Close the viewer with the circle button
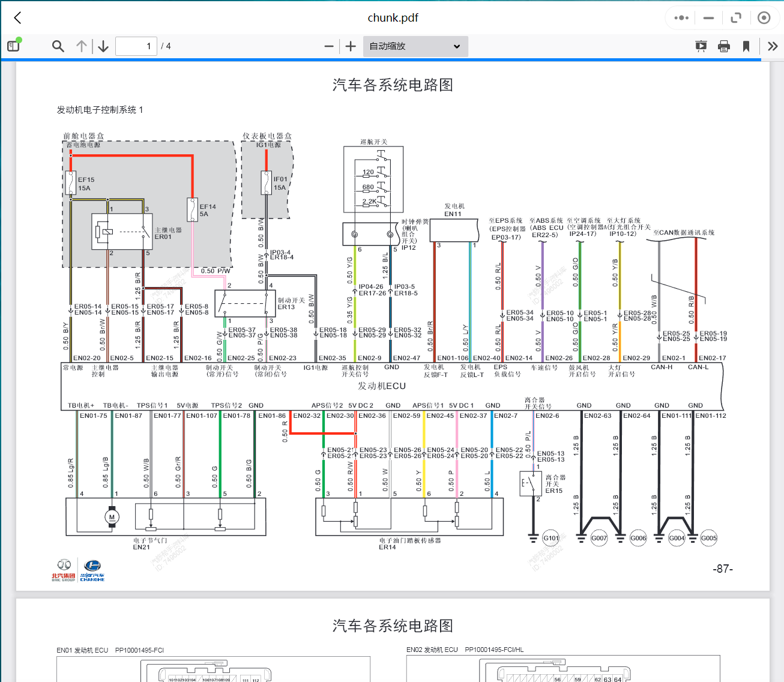Image resolution: width=784 pixels, height=682 pixels. point(764,18)
